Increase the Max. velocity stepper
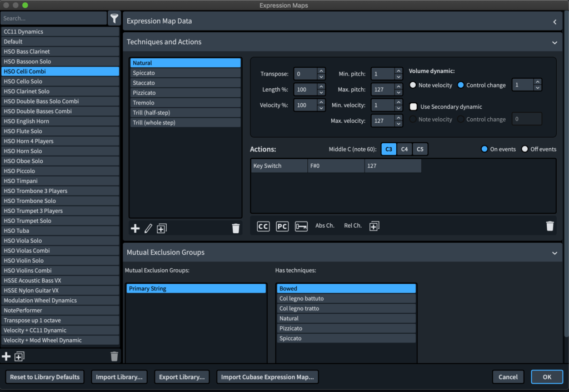The height and width of the screenshot is (392, 569). pyautogui.click(x=398, y=118)
